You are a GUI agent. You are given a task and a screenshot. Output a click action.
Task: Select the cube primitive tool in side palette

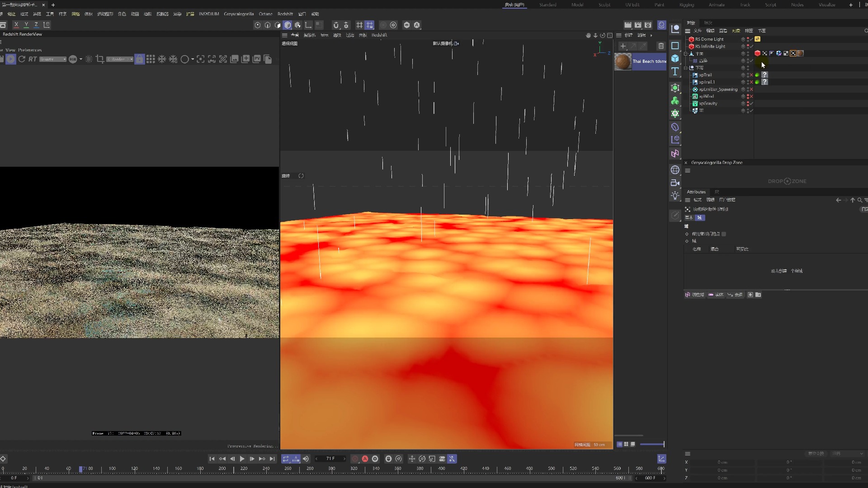tap(675, 58)
